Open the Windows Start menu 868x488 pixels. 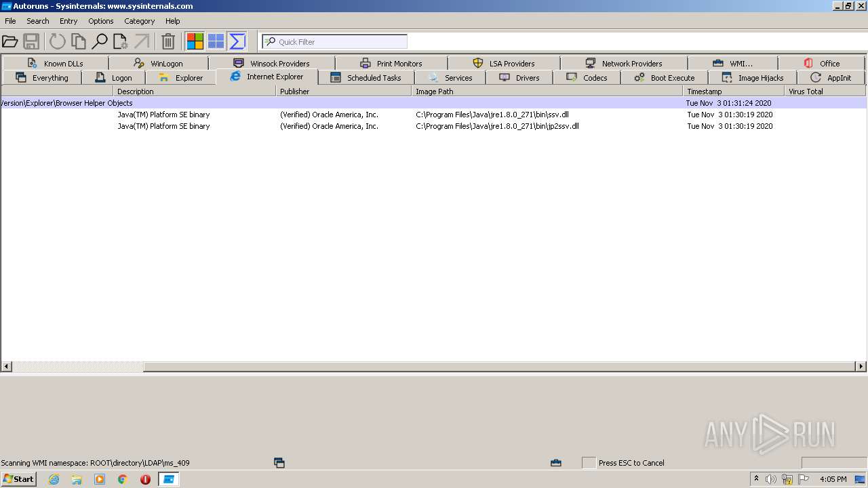[x=19, y=479]
